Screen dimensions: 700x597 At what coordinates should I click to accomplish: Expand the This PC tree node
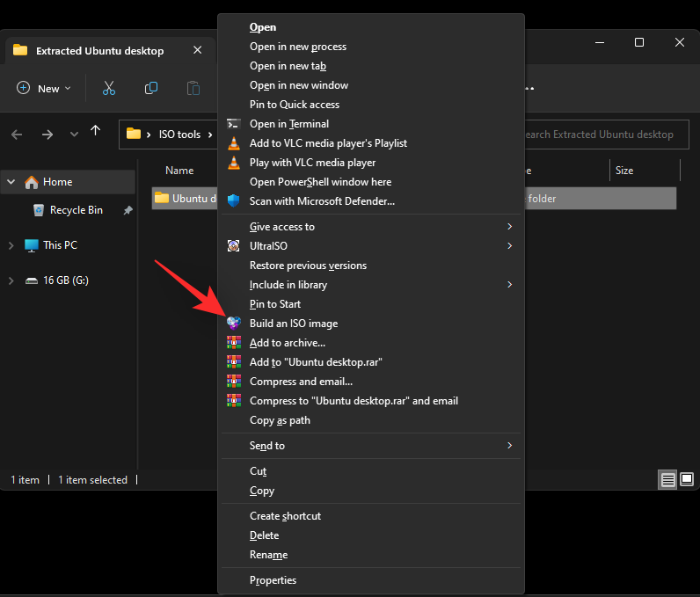(x=11, y=245)
